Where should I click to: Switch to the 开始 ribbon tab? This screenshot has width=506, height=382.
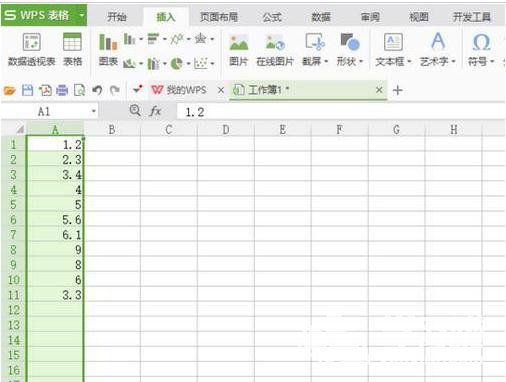[117, 17]
